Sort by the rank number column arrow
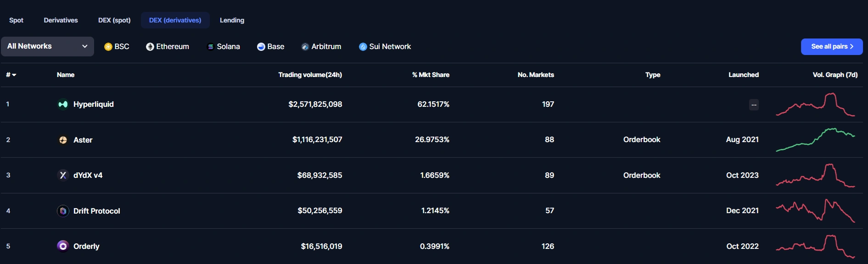 pos(14,75)
